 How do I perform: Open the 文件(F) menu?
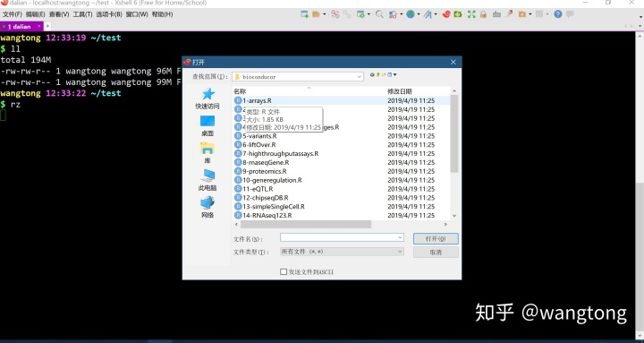coord(13,14)
